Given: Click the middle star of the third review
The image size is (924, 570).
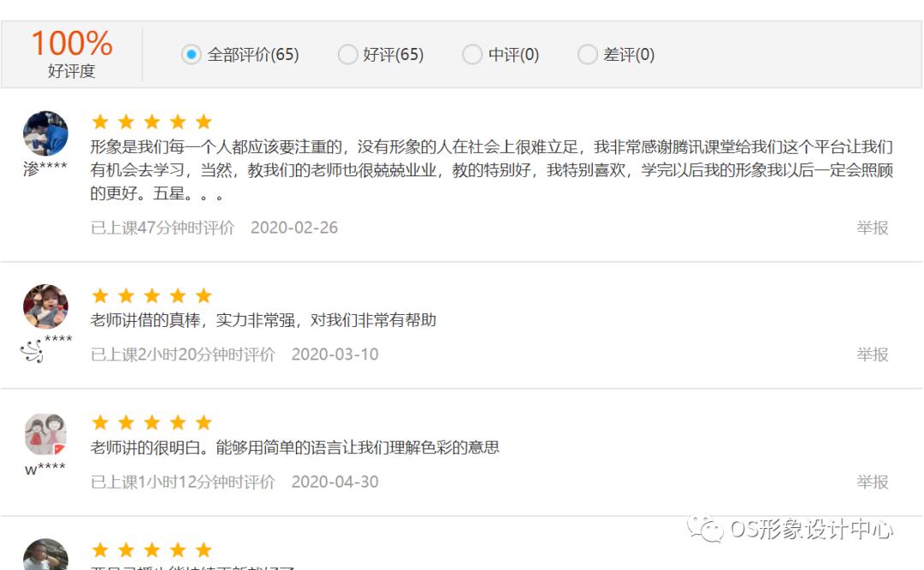Looking at the screenshot, I should click(x=151, y=422).
